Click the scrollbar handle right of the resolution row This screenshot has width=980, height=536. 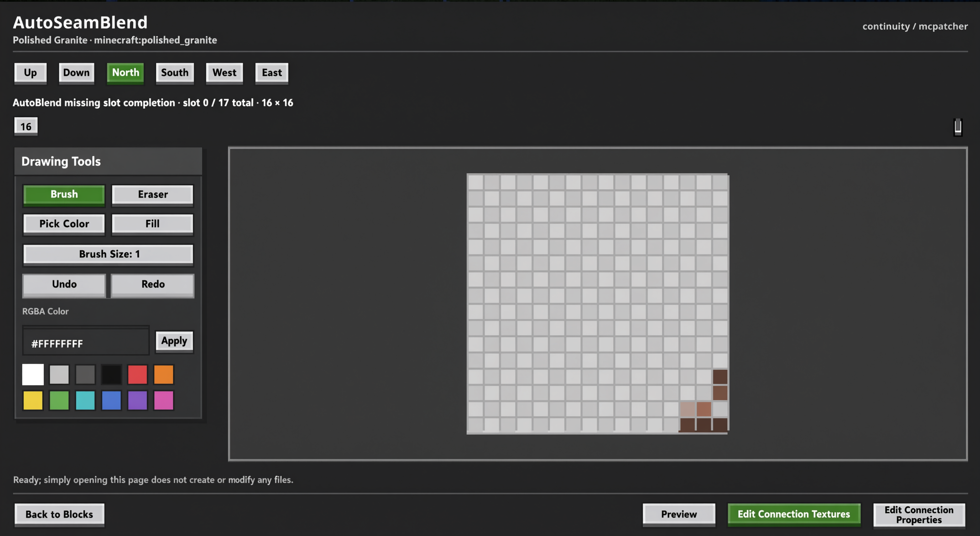click(958, 127)
